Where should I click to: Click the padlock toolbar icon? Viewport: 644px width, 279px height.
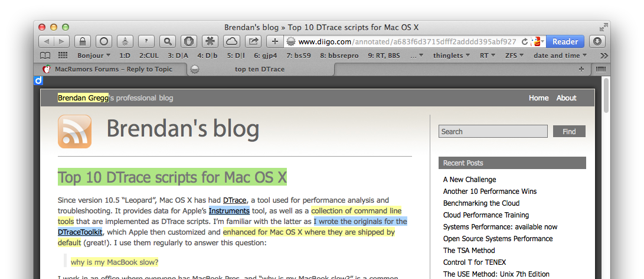click(x=83, y=41)
